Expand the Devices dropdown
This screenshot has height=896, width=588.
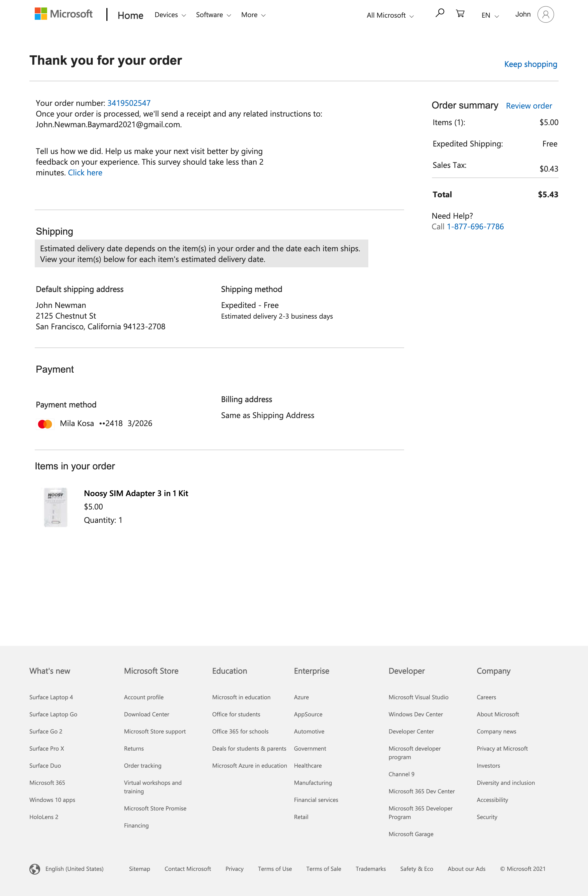pos(169,15)
